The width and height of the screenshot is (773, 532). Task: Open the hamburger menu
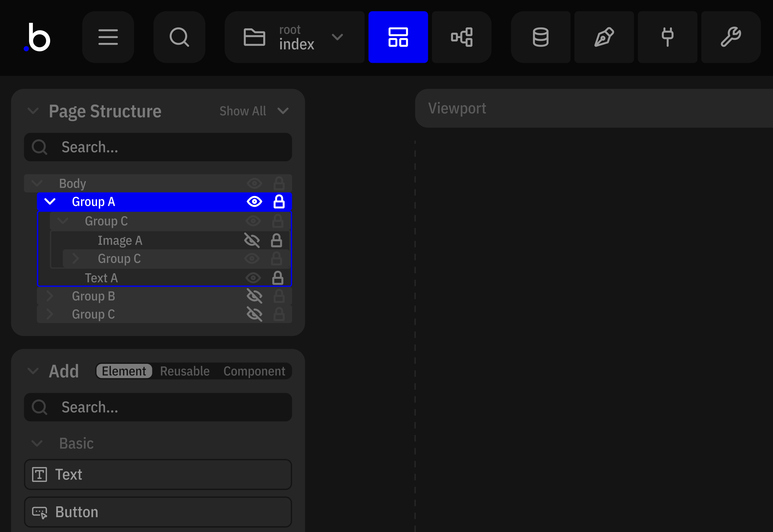(x=108, y=37)
